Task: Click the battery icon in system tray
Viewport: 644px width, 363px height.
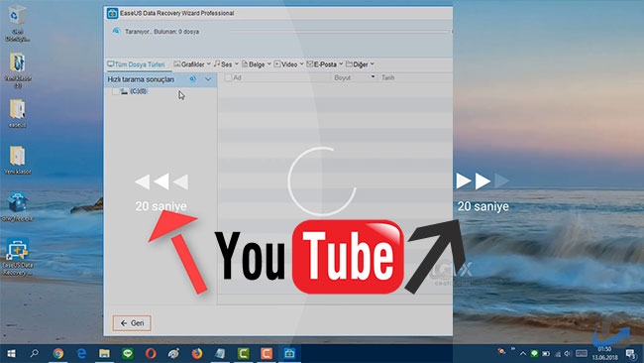Action: point(546,353)
